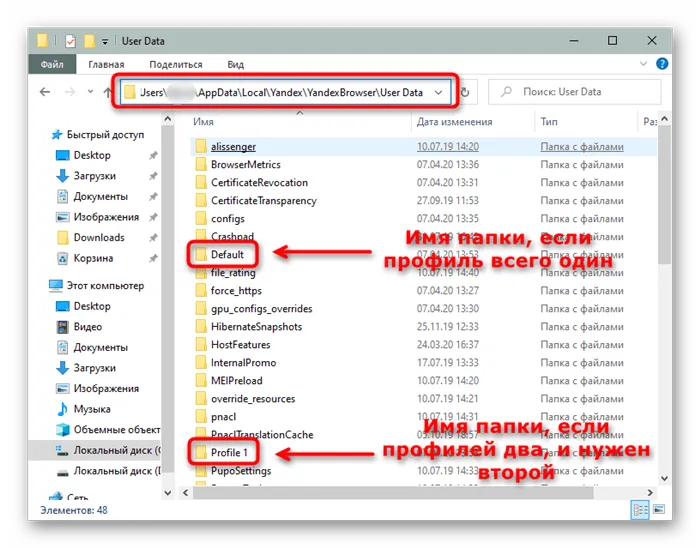The image size is (700, 548).
Task: Open pinned Изображения under Quick Access
Action: pyautogui.click(x=106, y=217)
